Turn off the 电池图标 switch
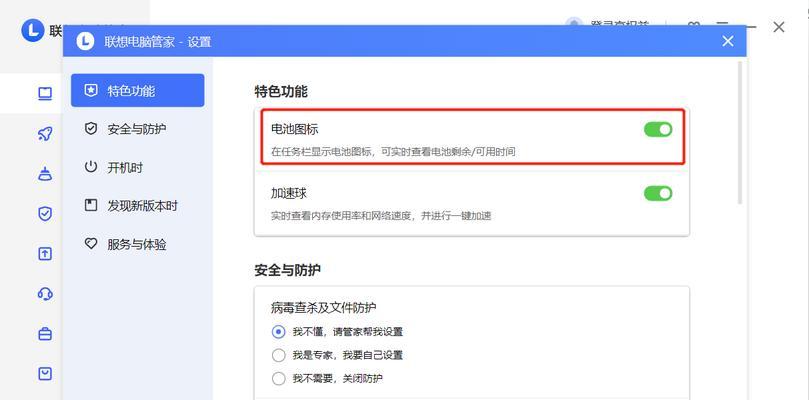The width and height of the screenshot is (809, 400). 658,129
